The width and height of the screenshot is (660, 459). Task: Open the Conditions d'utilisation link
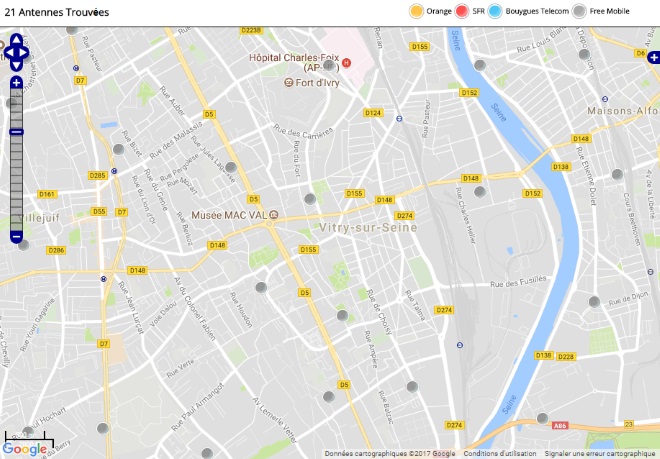500,454
